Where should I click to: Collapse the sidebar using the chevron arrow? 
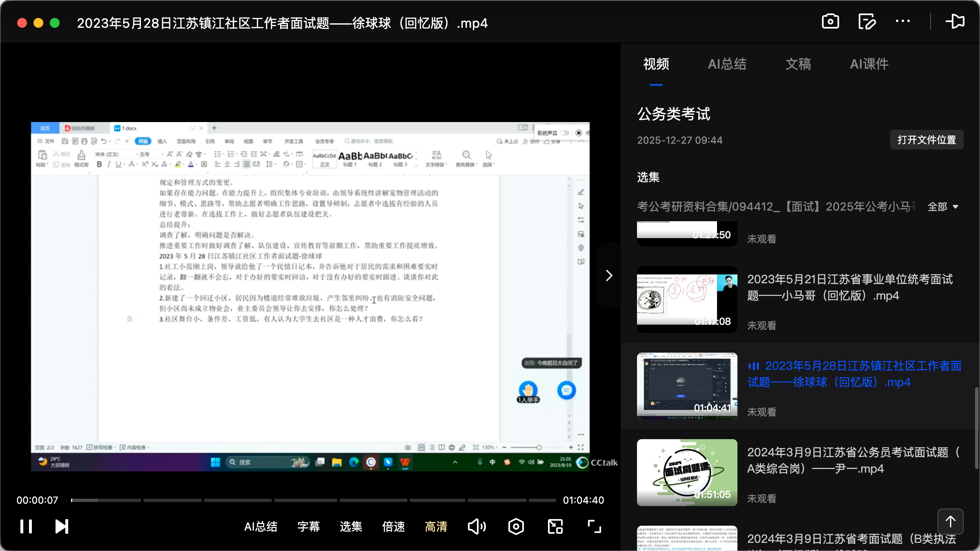[609, 275]
